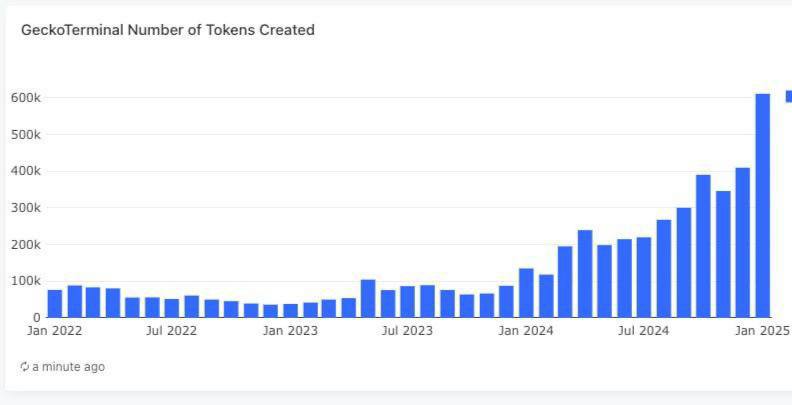Click the first bar above Jan 2022
This screenshot has height=405, width=792.
pos(55,304)
